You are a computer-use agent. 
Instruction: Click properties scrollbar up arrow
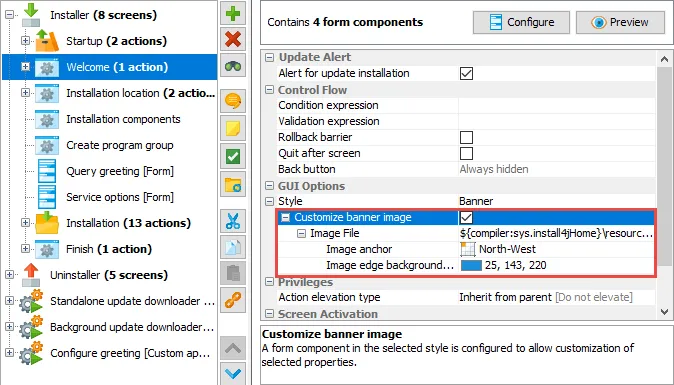[x=665, y=60]
